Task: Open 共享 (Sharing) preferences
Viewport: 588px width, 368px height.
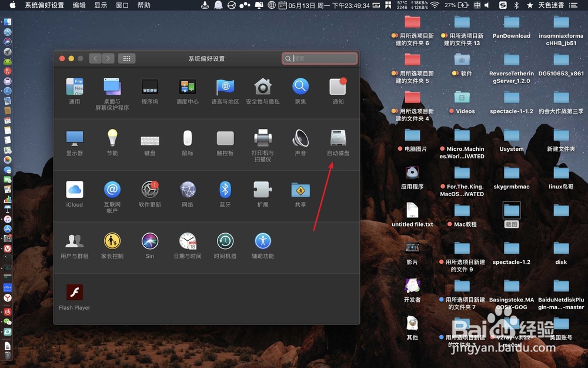Action: (x=300, y=190)
